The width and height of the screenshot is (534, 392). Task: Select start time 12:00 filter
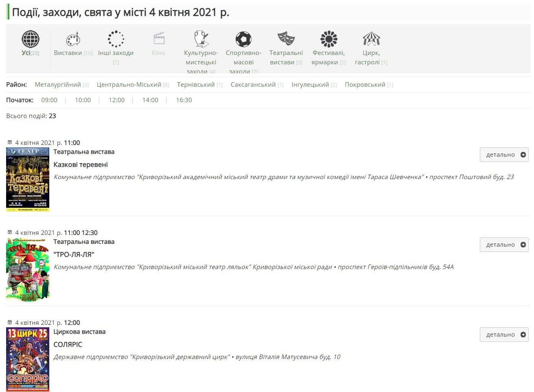coord(116,100)
